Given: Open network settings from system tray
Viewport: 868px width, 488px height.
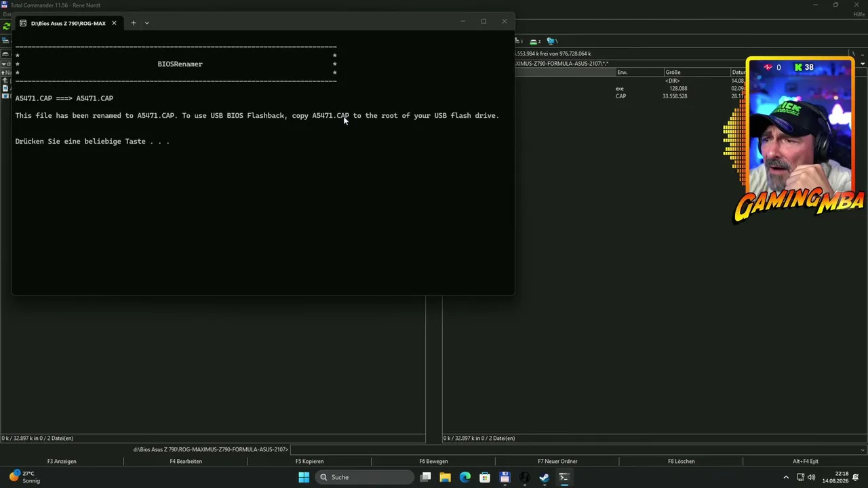Looking at the screenshot, I should (x=800, y=477).
